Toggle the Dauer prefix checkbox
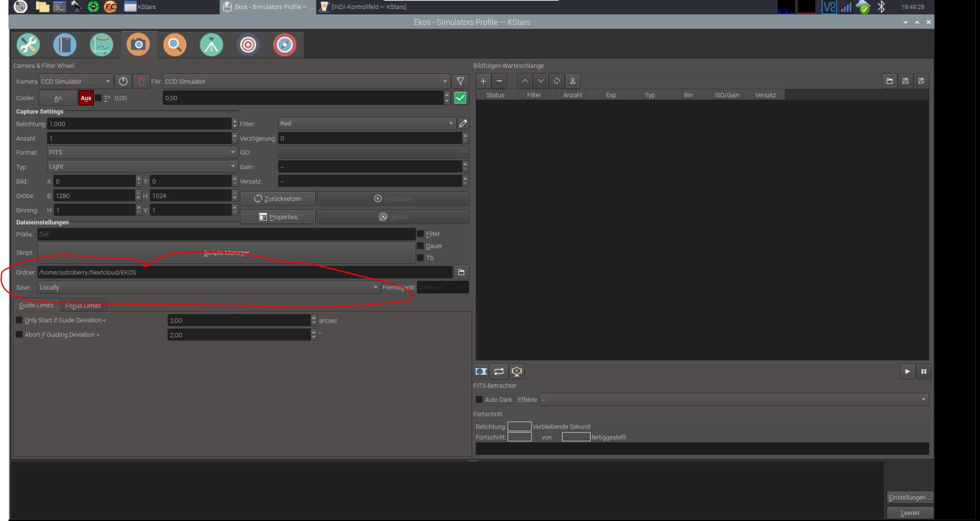The image size is (980, 521). tap(421, 246)
